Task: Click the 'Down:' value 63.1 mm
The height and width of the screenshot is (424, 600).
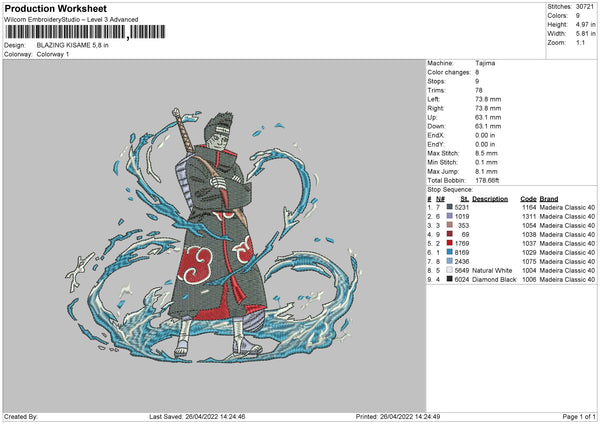Action: pos(488,126)
